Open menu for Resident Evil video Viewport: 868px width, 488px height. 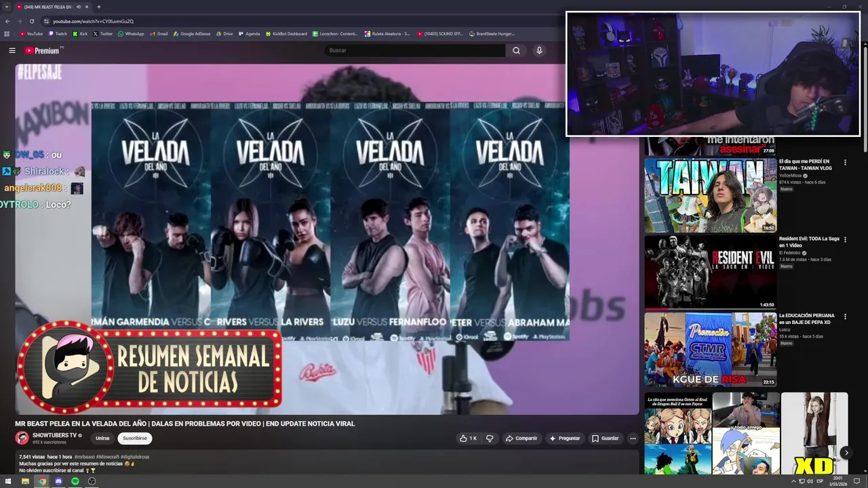[x=845, y=239]
